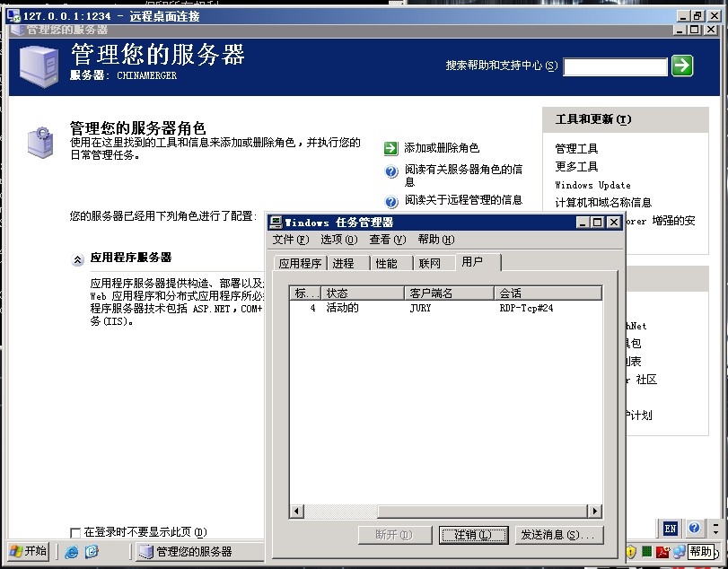
Task: Open the 管理工具 link
Action: click(576, 148)
